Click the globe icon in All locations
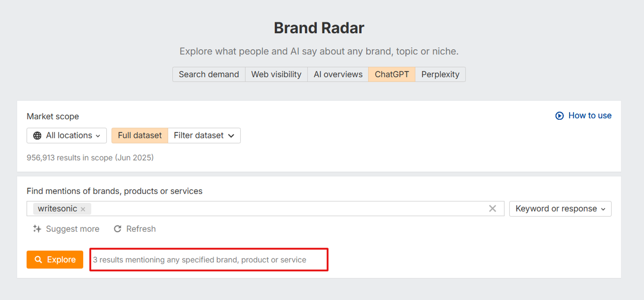The width and height of the screenshot is (644, 300). pyautogui.click(x=37, y=135)
